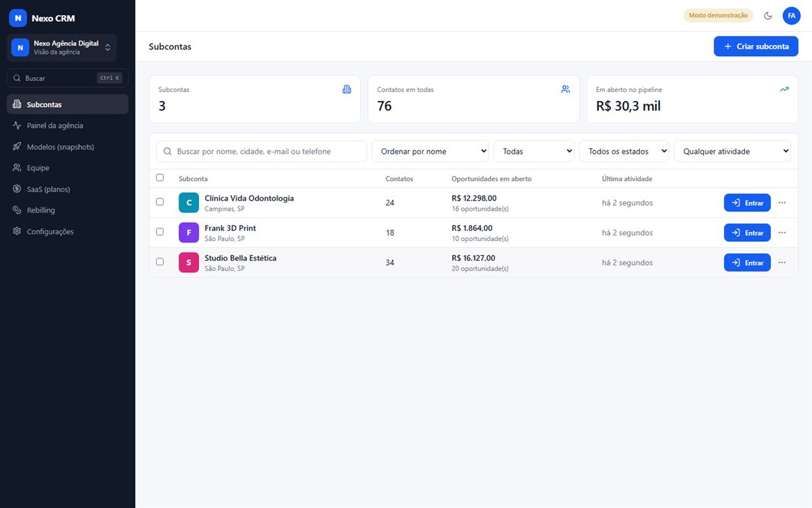Click the R$ 30,3 mil pipeline total
The image size is (812, 508).
(x=628, y=106)
